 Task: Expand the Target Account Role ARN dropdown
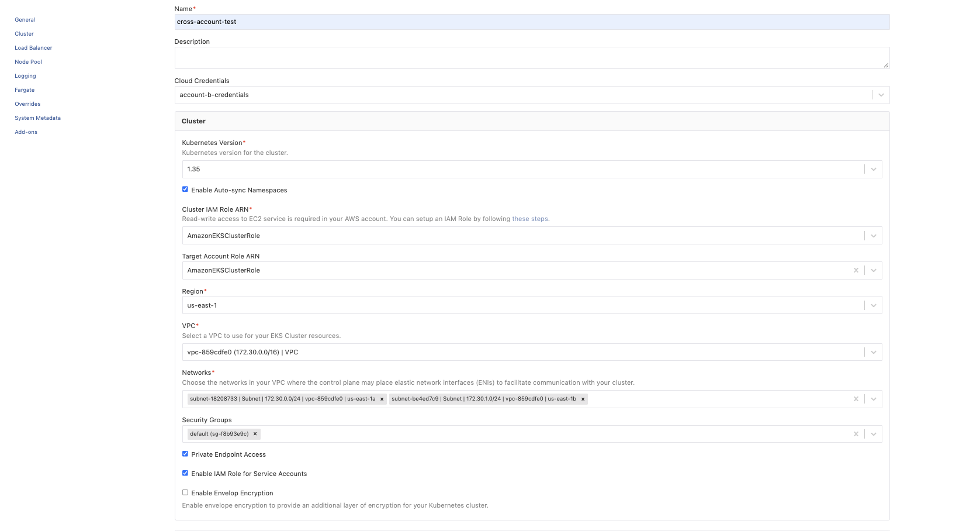tap(873, 270)
